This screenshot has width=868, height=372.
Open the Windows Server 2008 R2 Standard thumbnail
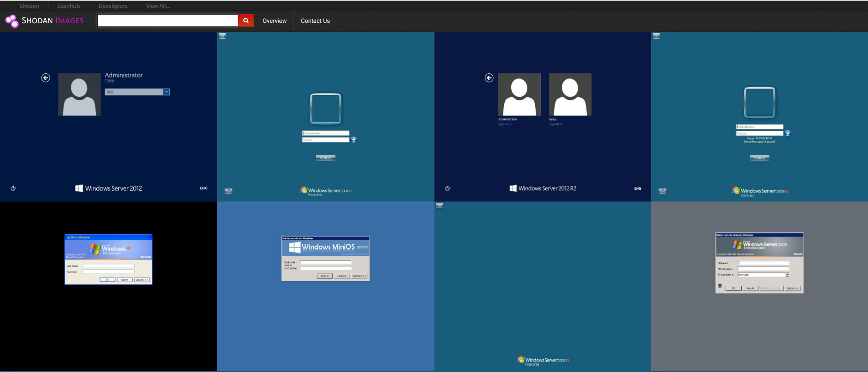[x=759, y=116]
